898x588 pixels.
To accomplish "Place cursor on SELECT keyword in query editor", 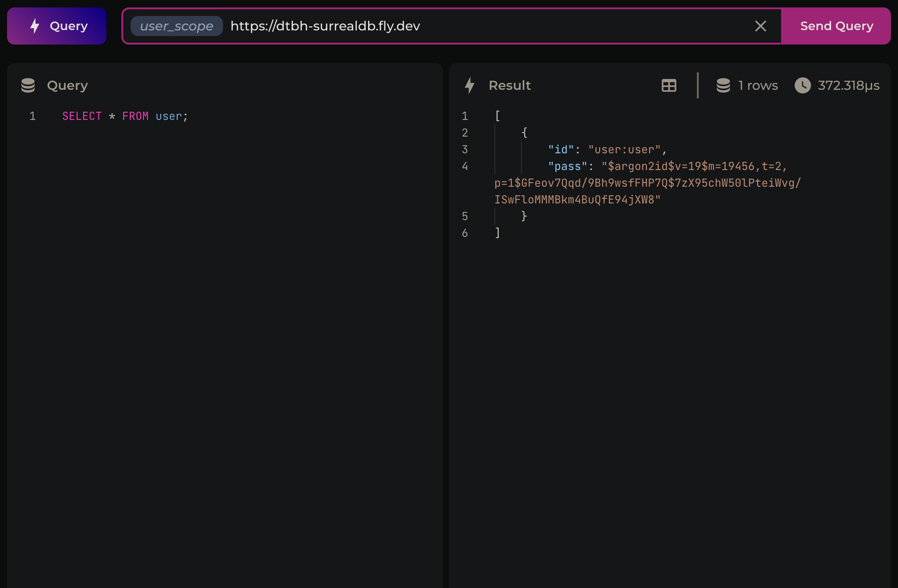I will point(82,116).
